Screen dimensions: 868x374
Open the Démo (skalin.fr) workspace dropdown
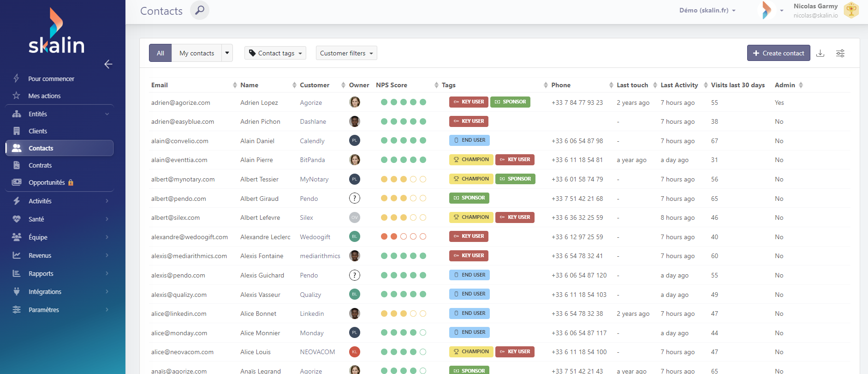pos(707,10)
